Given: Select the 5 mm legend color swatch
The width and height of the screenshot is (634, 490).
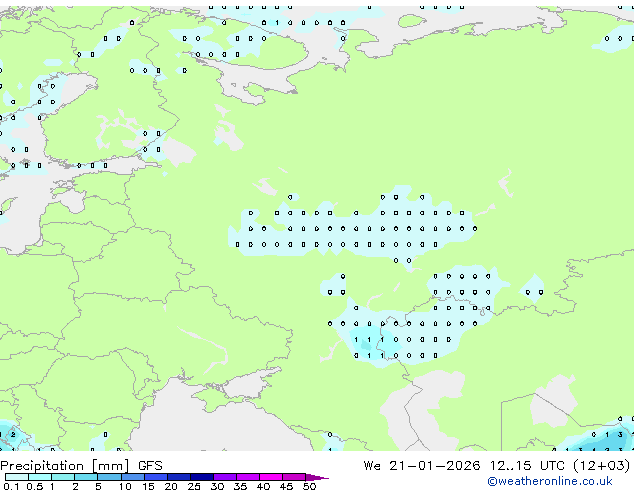Looking at the screenshot, I should point(109,477).
